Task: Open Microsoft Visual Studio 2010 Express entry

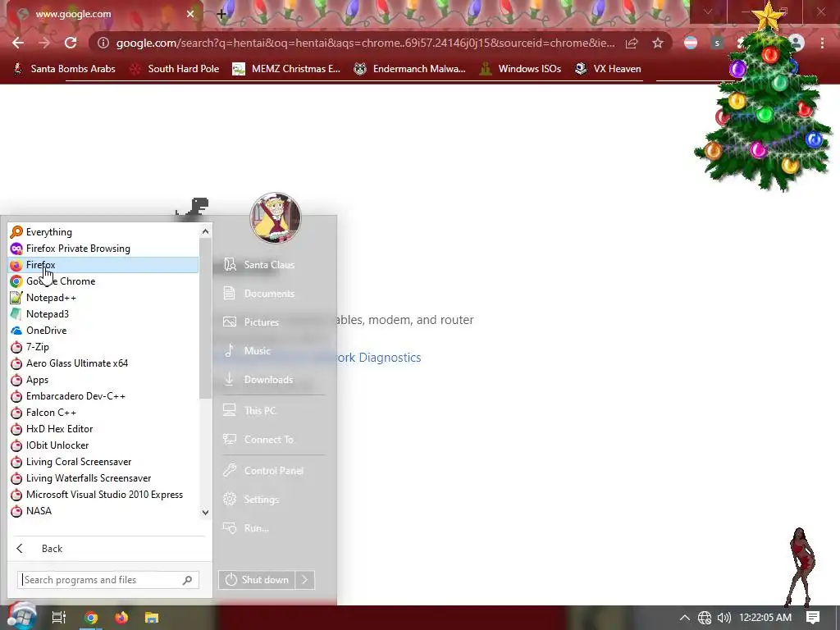Action: pos(103,495)
